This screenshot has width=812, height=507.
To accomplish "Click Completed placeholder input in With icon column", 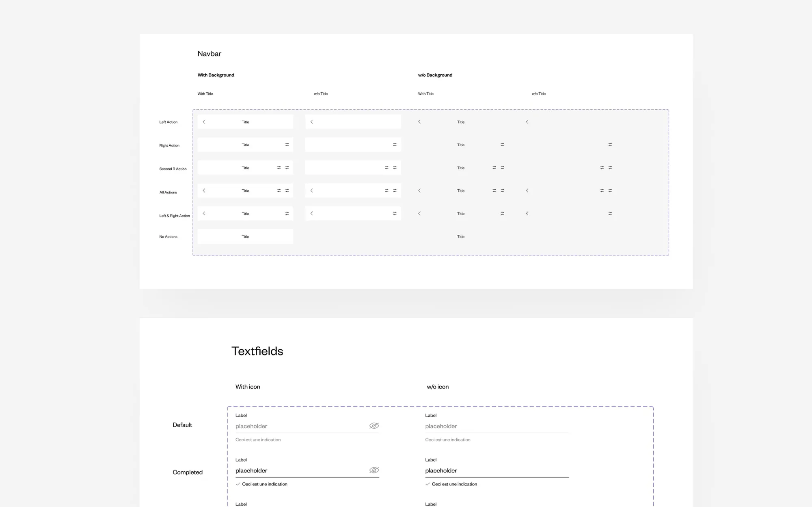I will click(307, 470).
